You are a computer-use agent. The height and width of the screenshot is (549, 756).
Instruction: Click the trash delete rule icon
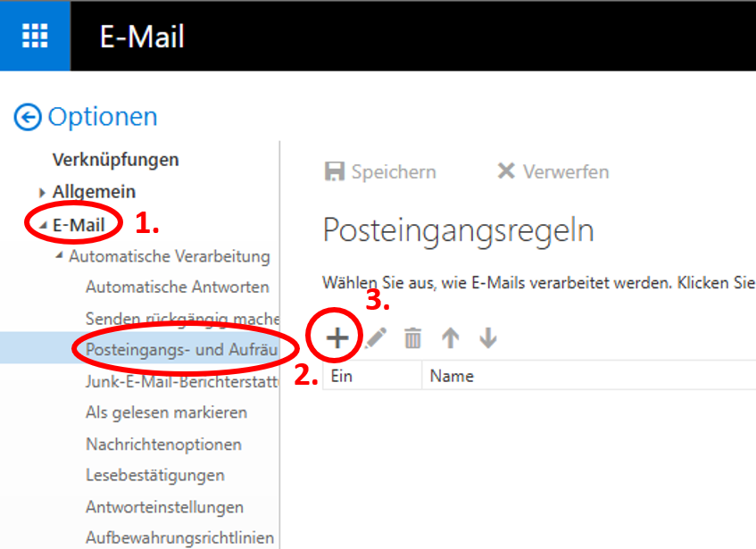coord(412,338)
